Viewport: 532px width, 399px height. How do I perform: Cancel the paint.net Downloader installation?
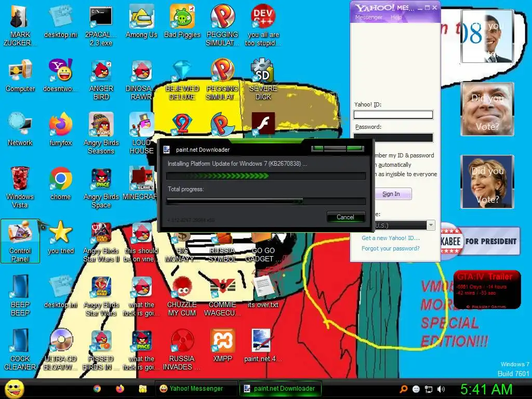pos(345,217)
